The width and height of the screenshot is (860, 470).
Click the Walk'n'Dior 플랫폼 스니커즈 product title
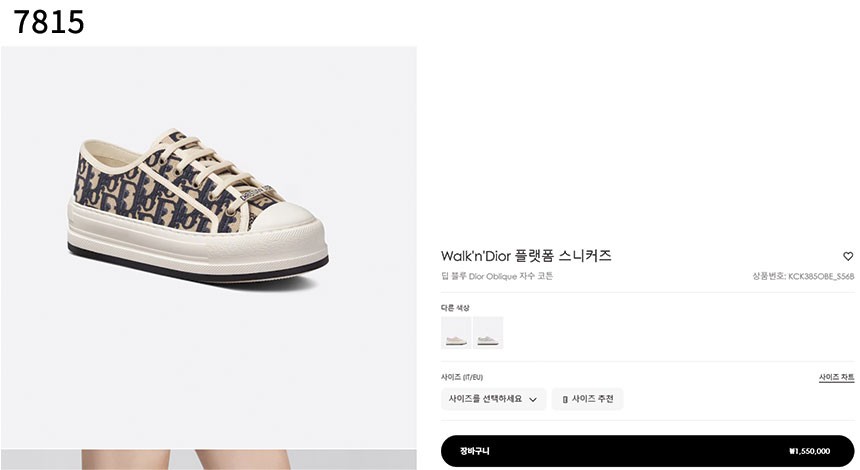[x=526, y=256]
